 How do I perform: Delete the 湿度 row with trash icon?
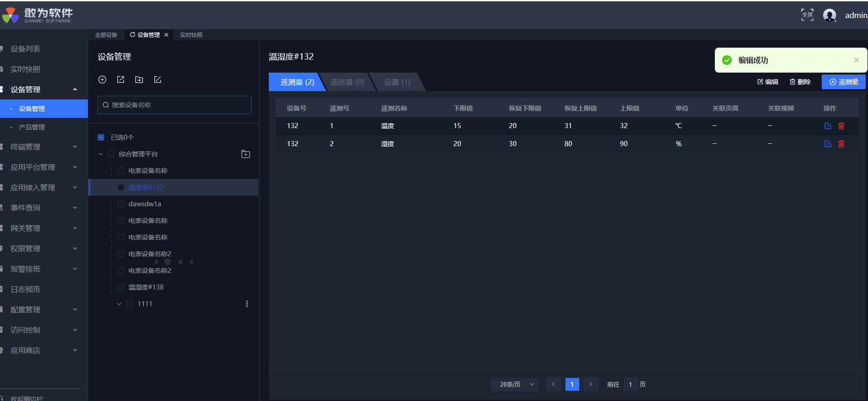841,144
